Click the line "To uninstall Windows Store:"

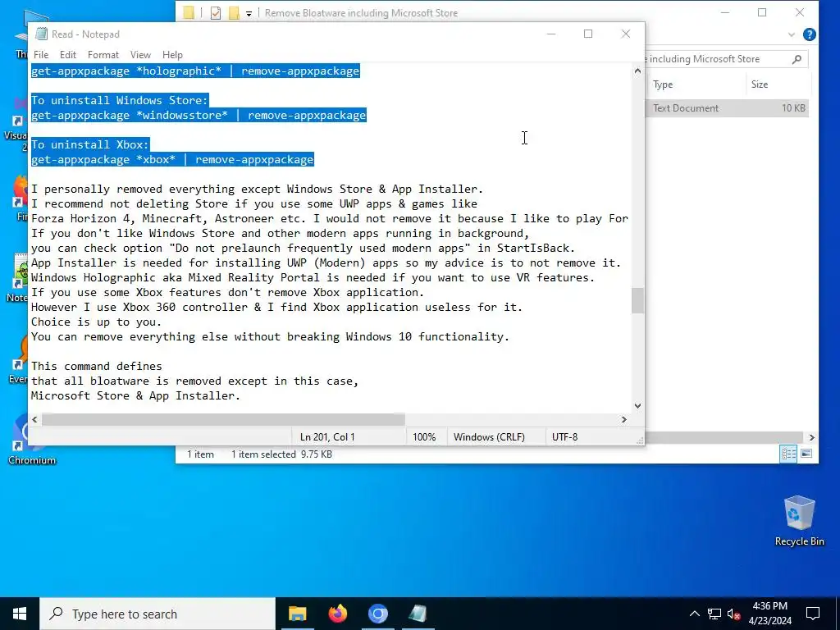click(120, 100)
